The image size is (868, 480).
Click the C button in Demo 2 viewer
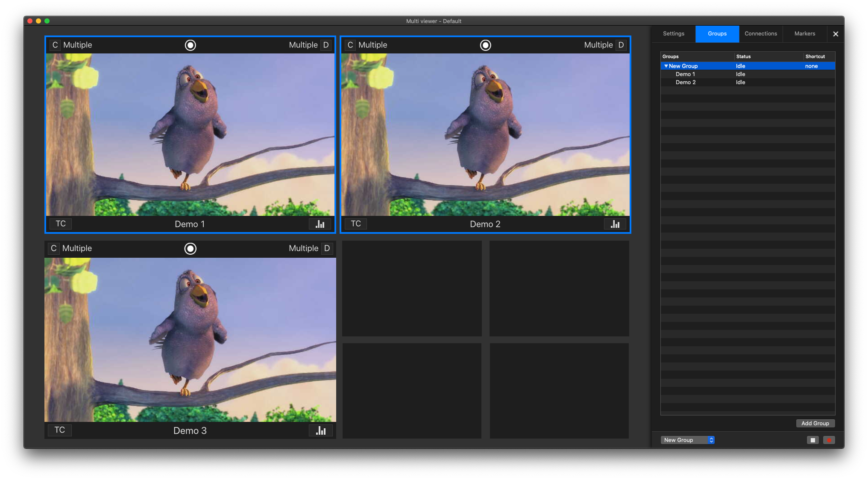350,45
